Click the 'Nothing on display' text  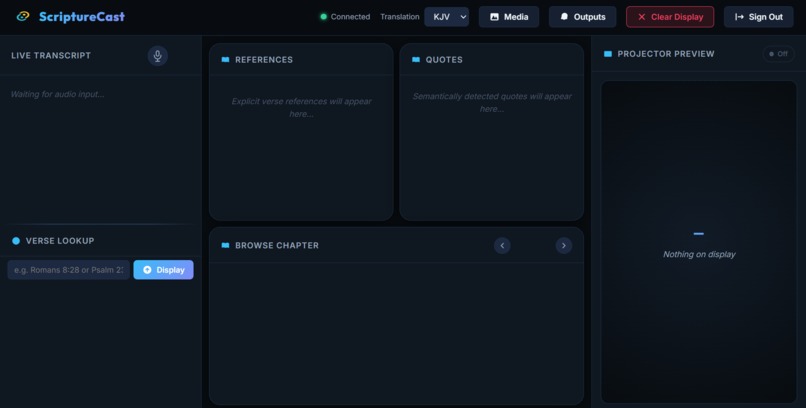[699, 254]
